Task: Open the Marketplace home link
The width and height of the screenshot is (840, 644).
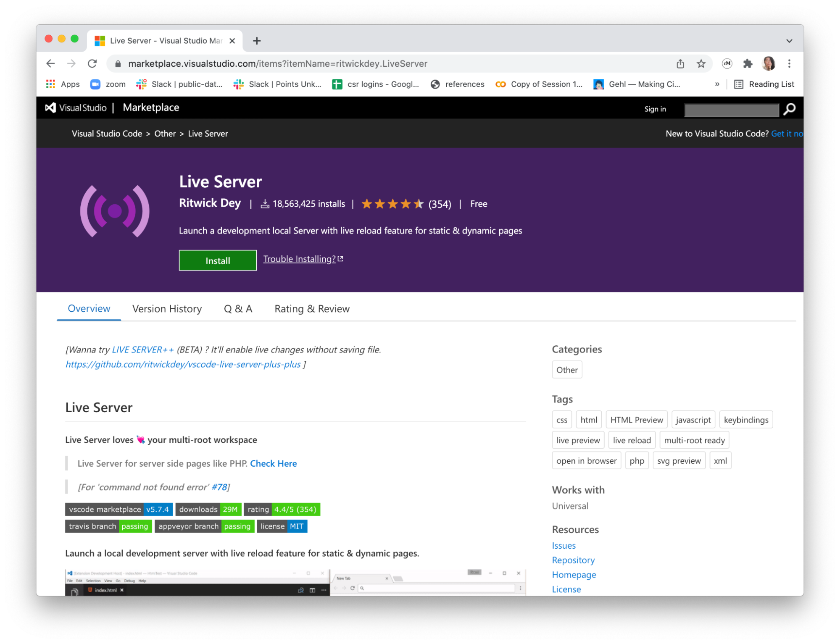Action: tap(151, 108)
